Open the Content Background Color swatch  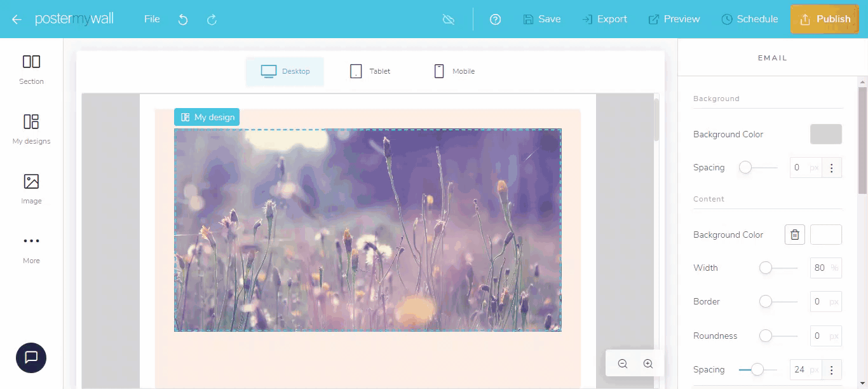point(826,235)
